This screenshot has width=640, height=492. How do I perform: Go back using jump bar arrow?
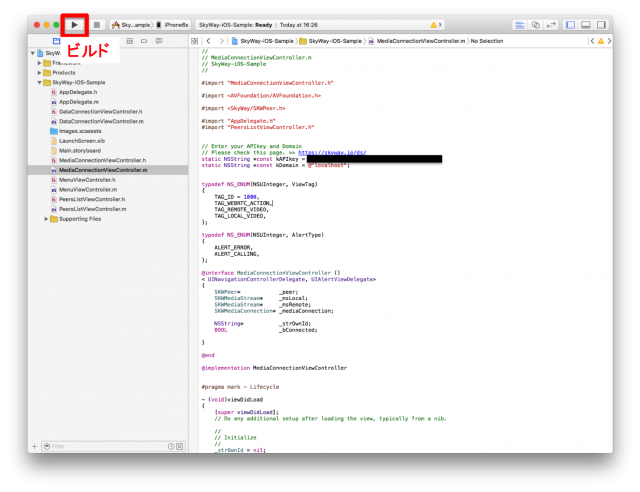pos(207,42)
